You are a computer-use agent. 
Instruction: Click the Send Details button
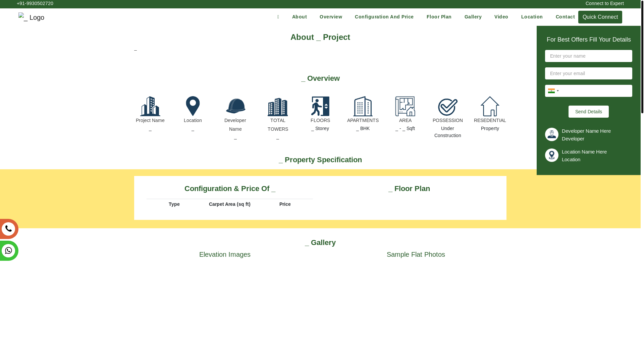(589, 112)
